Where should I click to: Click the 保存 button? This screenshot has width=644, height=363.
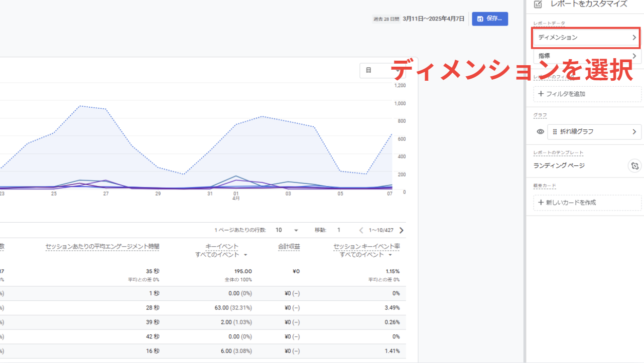point(490,19)
